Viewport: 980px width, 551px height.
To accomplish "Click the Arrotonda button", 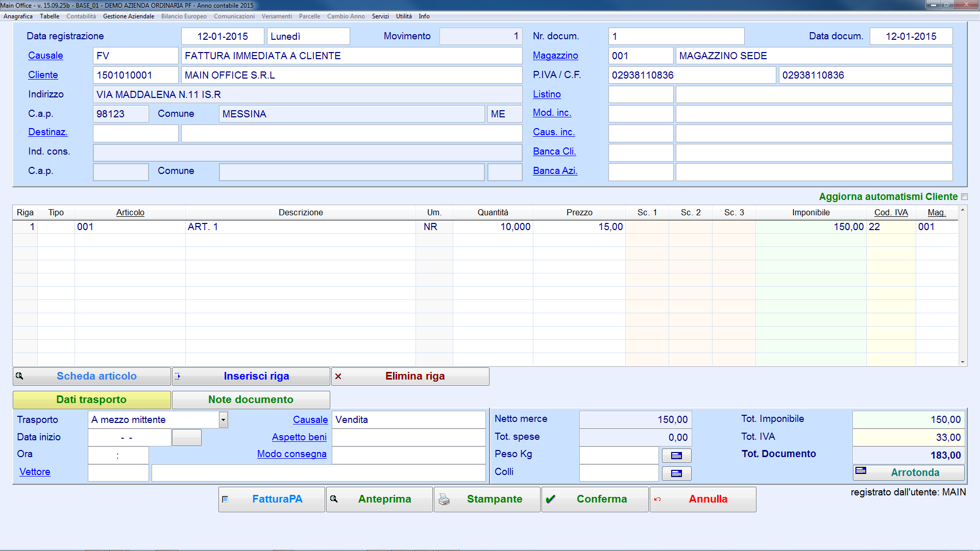I will click(909, 472).
